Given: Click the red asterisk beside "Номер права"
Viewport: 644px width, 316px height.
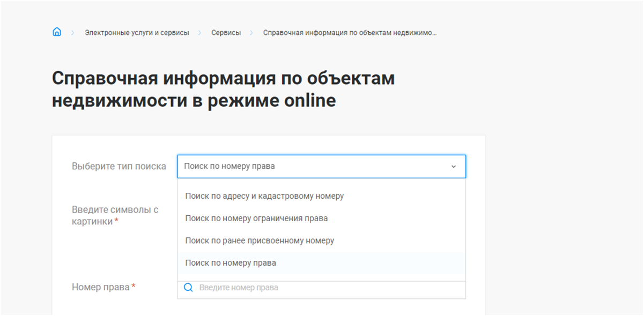Looking at the screenshot, I should (x=134, y=287).
